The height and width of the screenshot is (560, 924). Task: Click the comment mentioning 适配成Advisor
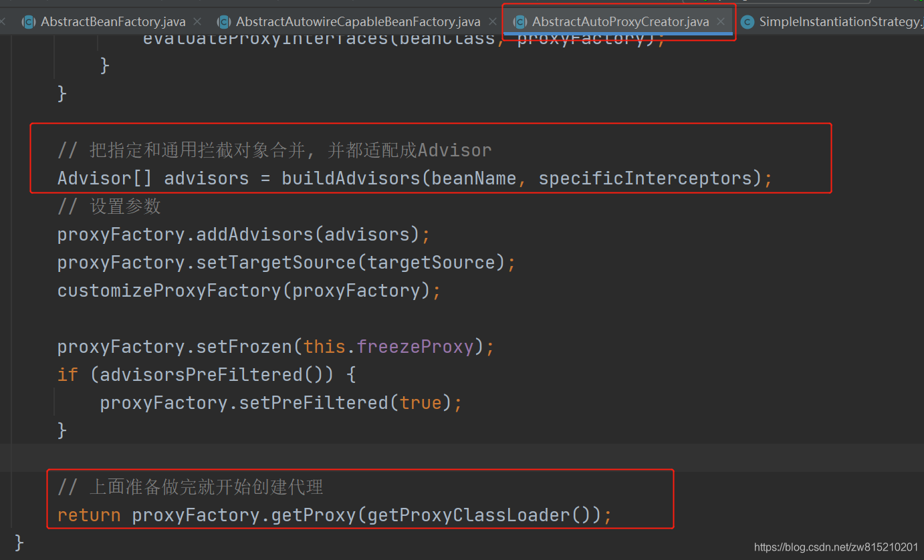coord(274,150)
